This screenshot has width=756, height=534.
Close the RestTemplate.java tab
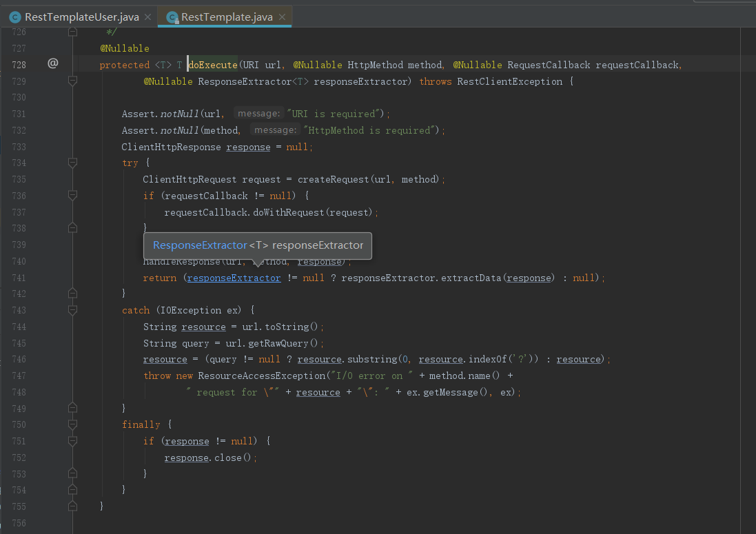(283, 17)
